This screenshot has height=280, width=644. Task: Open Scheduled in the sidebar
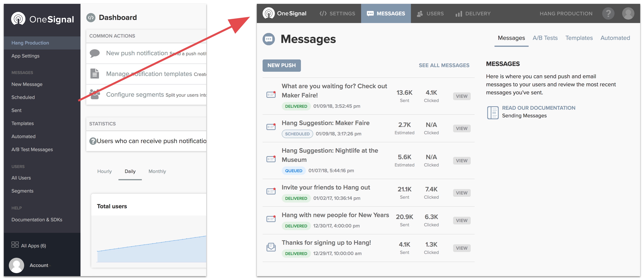click(x=23, y=97)
